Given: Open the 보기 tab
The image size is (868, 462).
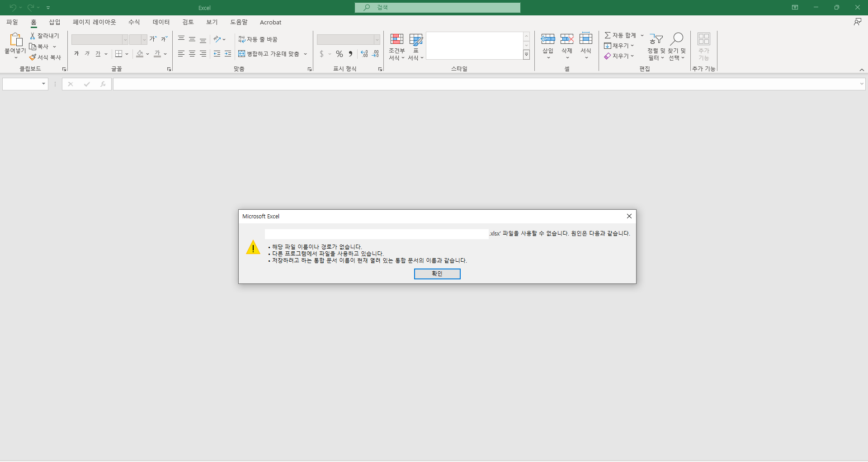Looking at the screenshot, I should coord(212,22).
